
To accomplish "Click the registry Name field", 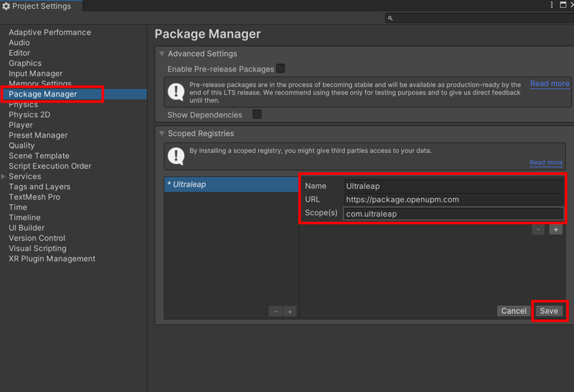I will pos(453,186).
